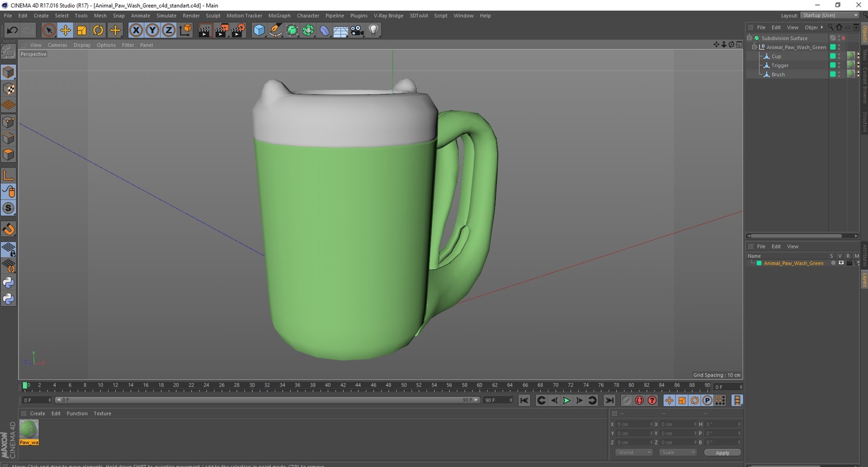Select the Move tool in the top toolbar
868x467 pixels.
click(x=65, y=30)
